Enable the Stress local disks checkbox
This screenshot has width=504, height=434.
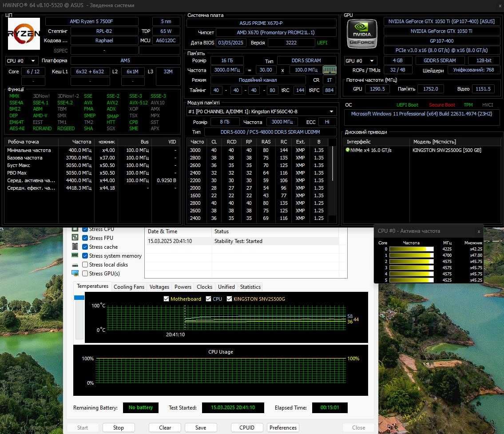point(85,265)
